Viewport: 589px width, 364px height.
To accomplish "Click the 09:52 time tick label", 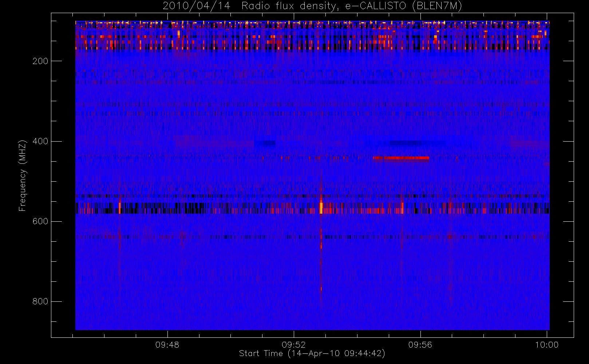I will 294,345.
